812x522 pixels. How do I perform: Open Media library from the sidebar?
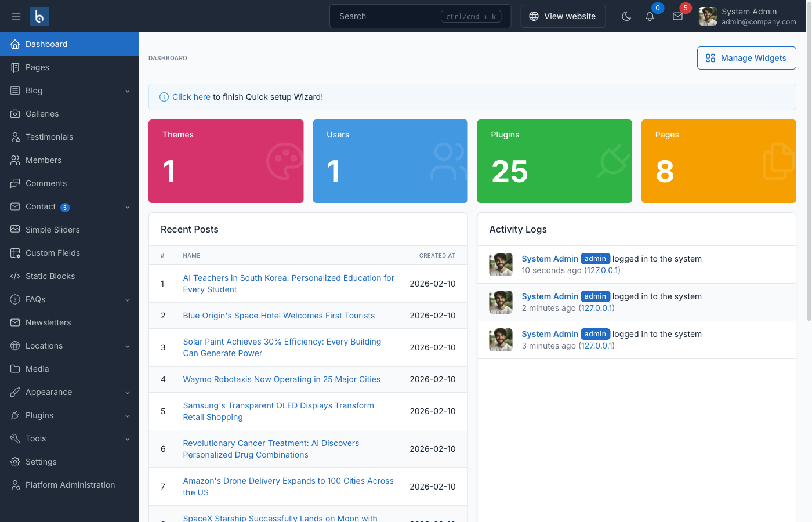tap(14, 369)
